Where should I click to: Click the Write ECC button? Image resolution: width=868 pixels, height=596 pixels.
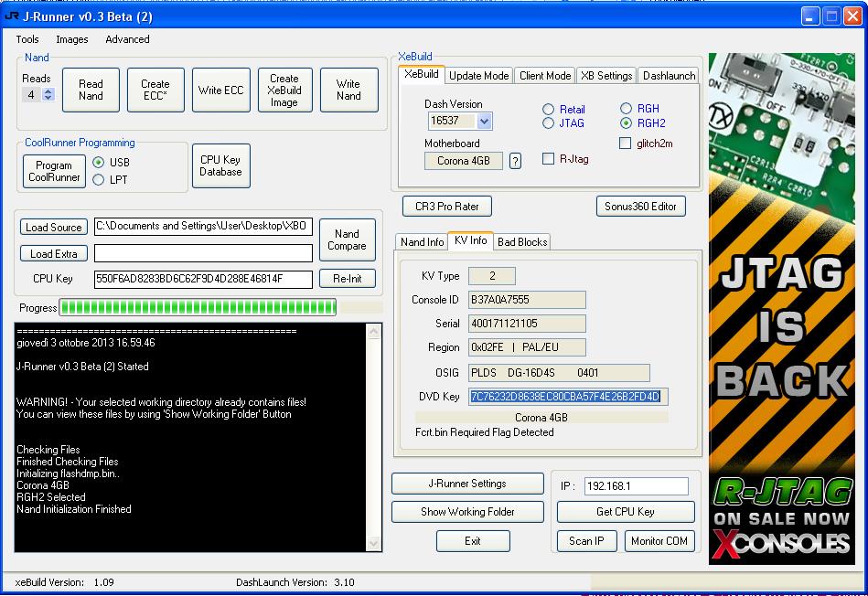[x=220, y=90]
